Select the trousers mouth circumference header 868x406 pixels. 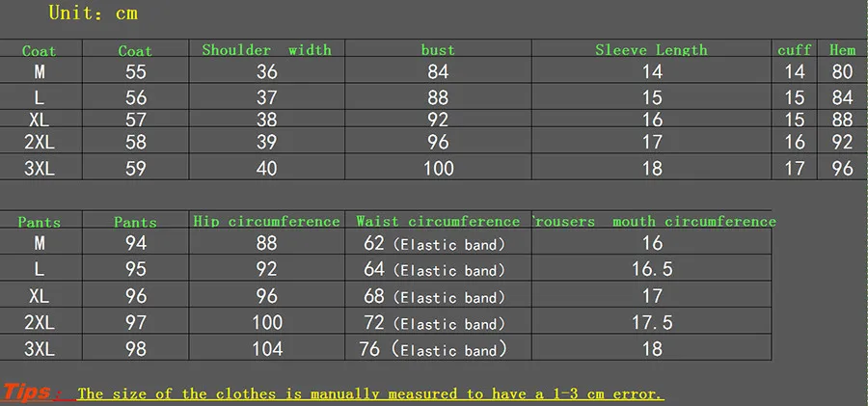coord(654,222)
